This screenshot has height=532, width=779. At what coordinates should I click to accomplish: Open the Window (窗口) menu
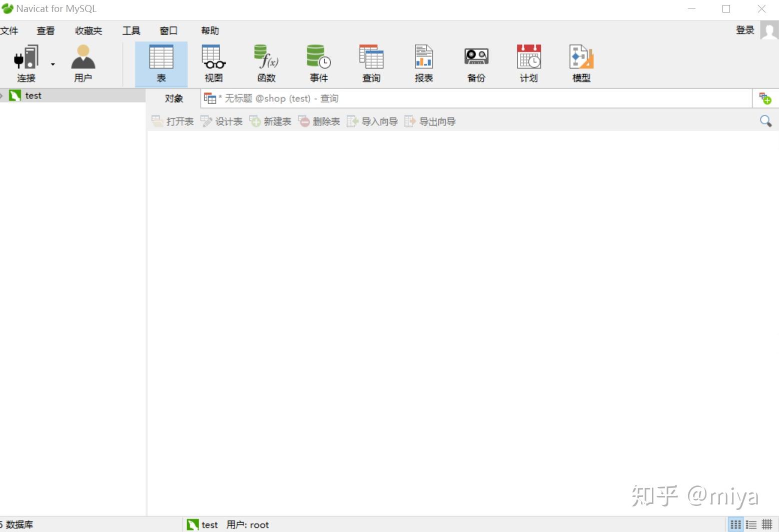[x=169, y=31]
